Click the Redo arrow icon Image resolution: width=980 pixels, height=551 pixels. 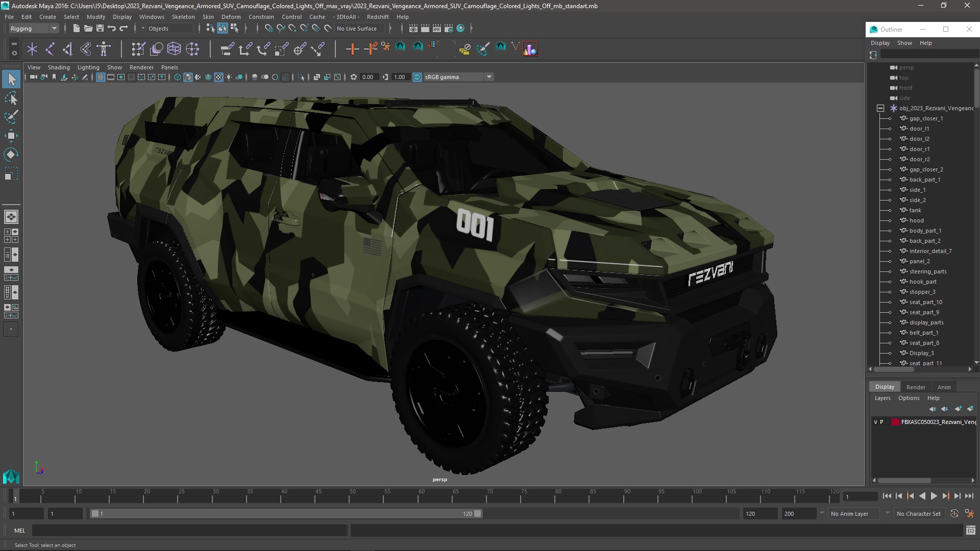(x=124, y=29)
